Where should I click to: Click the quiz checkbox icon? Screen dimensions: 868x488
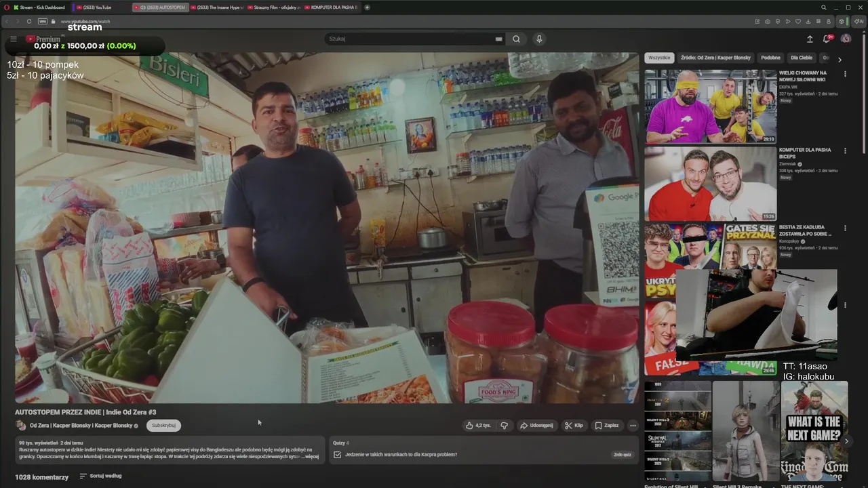(x=338, y=455)
